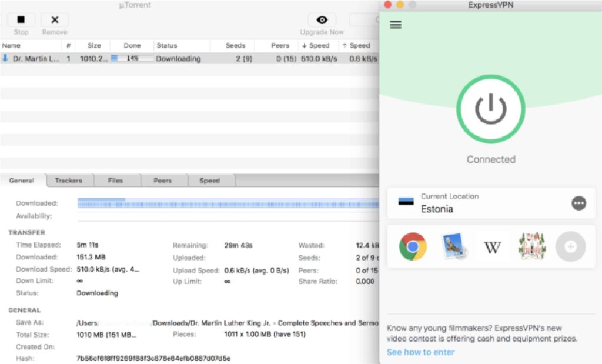Sort torrents by download Speed column
This screenshot has width=602, height=364.
[316, 45]
